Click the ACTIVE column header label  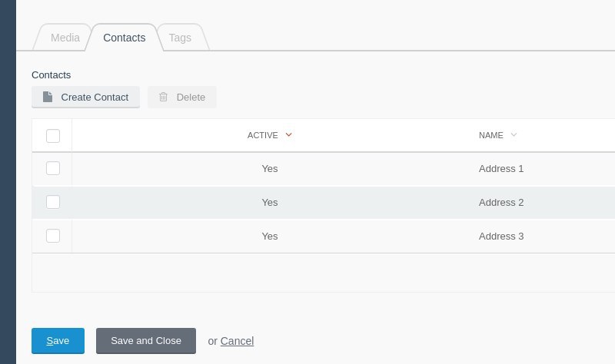[262, 135]
